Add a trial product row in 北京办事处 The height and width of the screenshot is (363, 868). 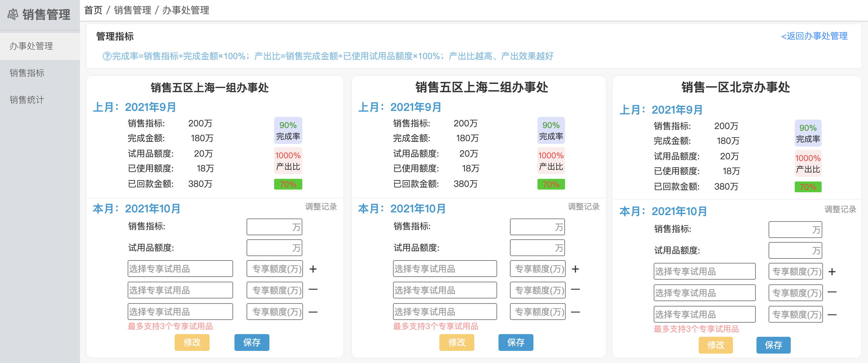[x=832, y=272]
